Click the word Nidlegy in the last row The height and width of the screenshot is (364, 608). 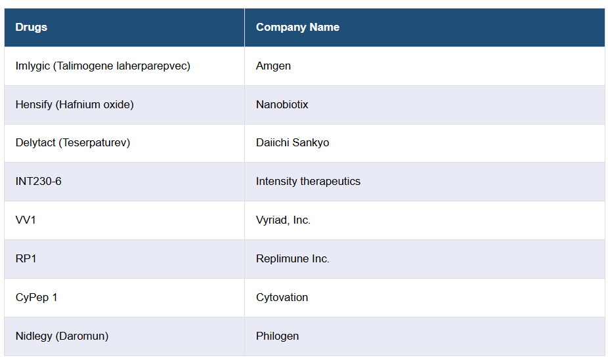[x=34, y=336]
